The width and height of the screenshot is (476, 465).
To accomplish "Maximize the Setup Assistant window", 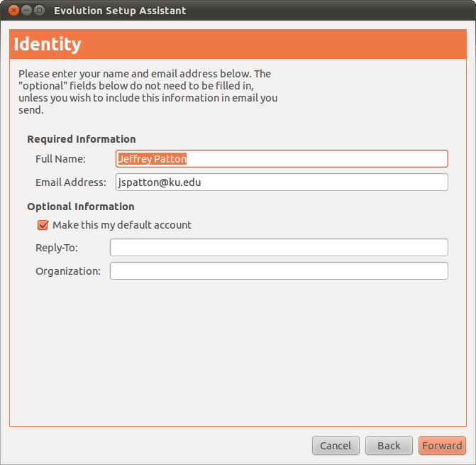I will (39, 11).
